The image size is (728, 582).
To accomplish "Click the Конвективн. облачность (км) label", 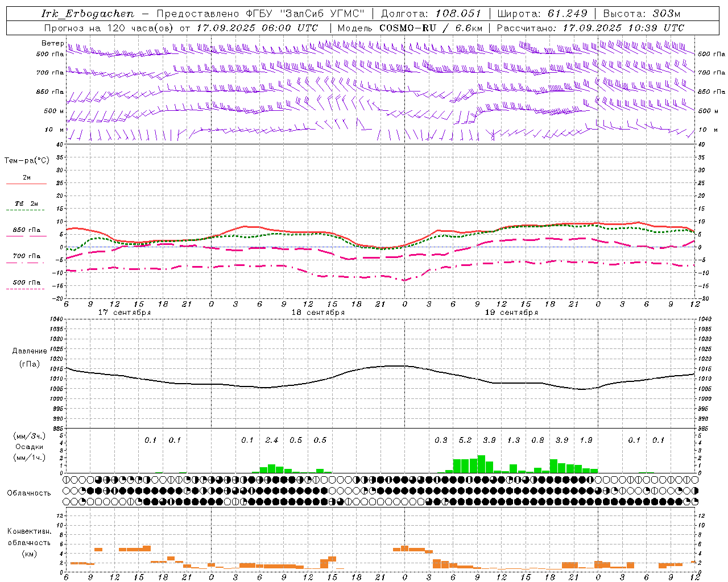I will click(29, 542).
